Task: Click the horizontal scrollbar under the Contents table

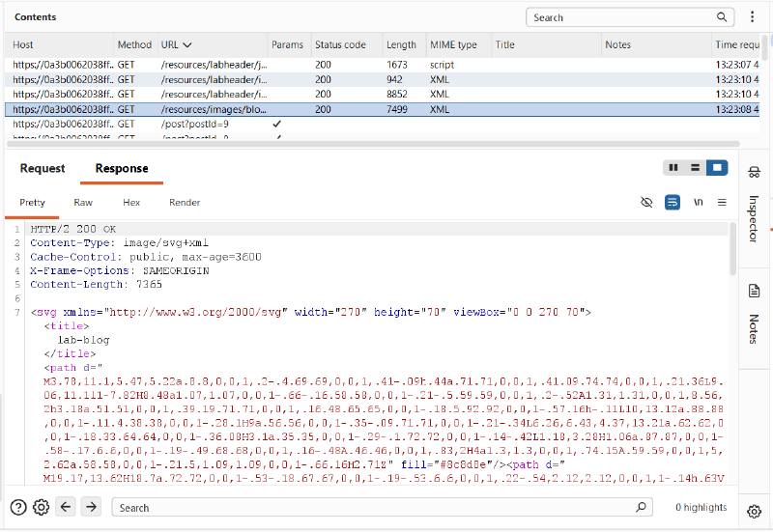Action: 373,144
